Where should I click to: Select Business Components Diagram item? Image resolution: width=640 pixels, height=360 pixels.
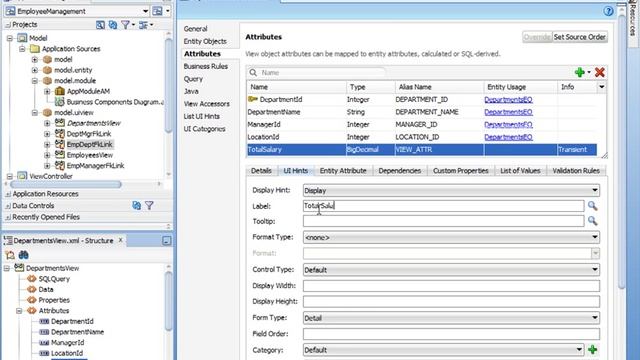pyautogui.click(x=115, y=102)
